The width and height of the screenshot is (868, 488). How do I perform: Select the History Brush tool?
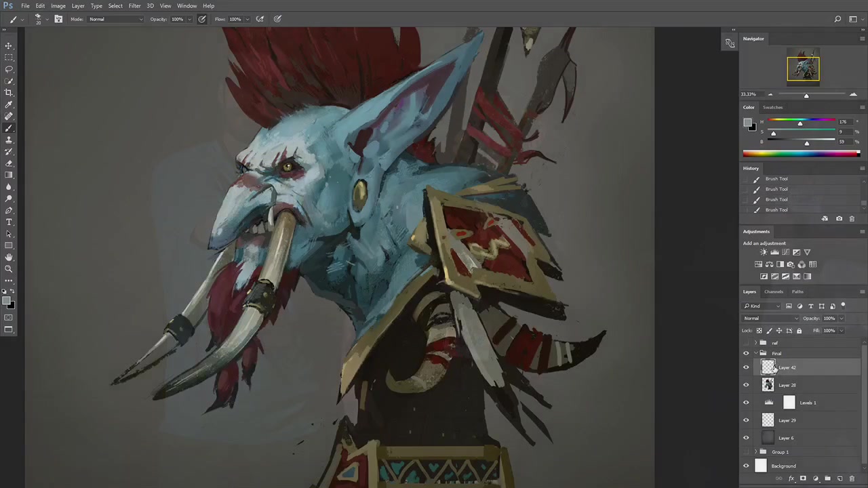click(9, 151)
